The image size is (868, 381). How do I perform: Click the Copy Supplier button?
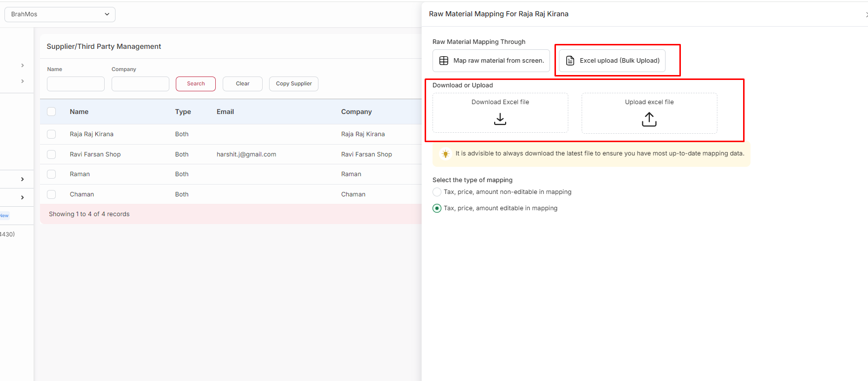(294, 84)
